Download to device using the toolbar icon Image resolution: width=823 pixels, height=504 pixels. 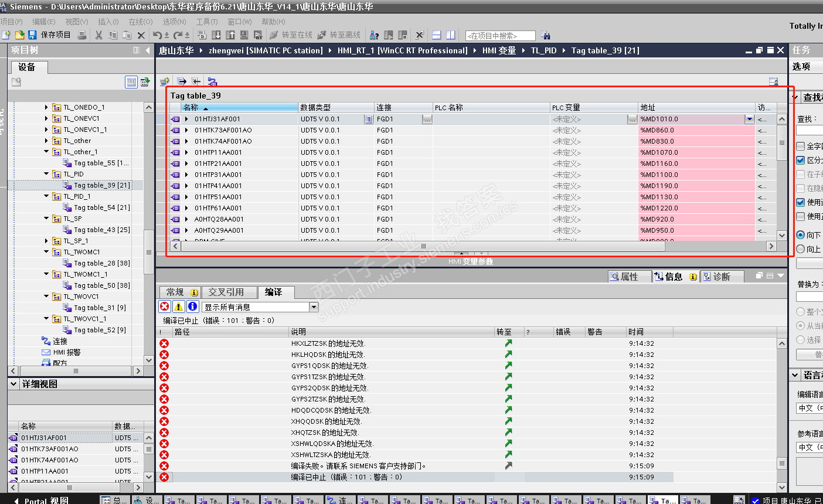216,35
